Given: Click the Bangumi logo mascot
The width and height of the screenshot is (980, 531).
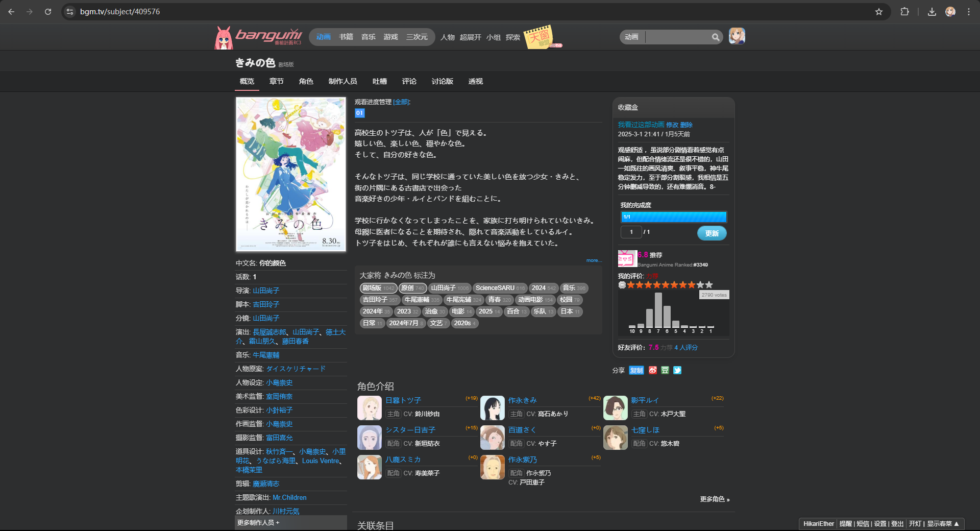Looking at the screenshot, I should (x=224, y=38).
